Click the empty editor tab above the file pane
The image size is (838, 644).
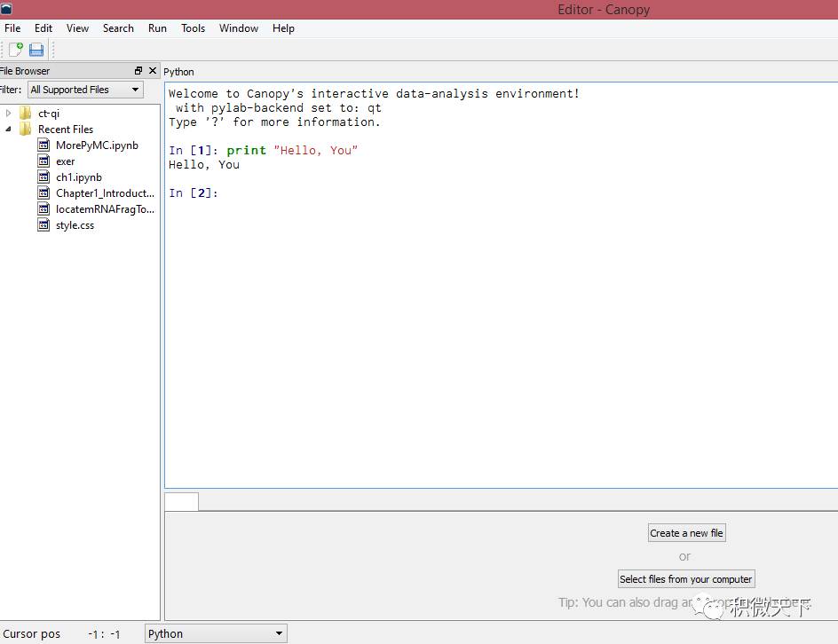click(x=182, y=501)
